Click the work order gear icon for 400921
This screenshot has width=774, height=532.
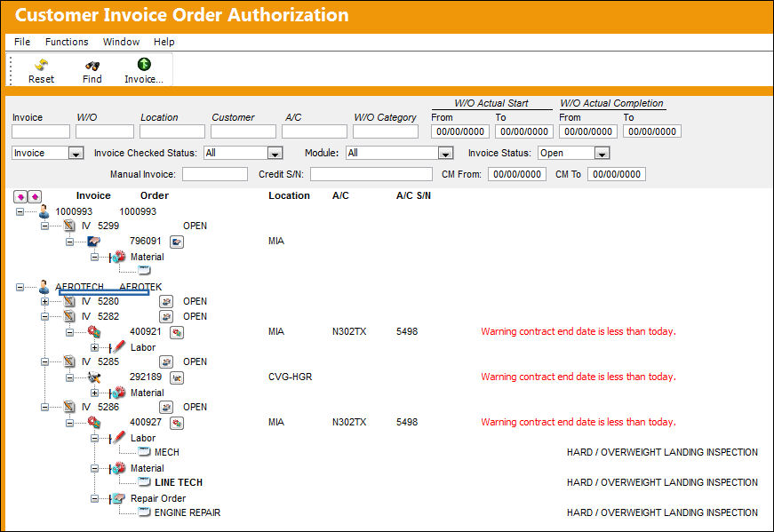tap(94, 331)
